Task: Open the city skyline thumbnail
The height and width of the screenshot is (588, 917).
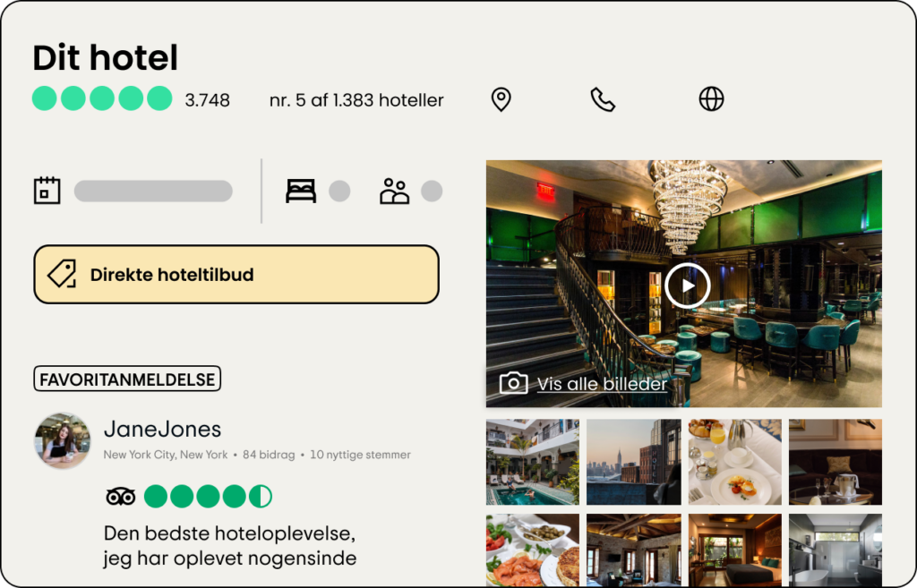Action: [634, 462]
